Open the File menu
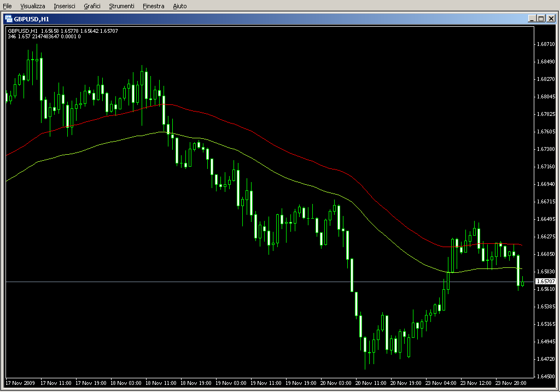This screenshot has height=392, width=560. click(x=7, y=6)
